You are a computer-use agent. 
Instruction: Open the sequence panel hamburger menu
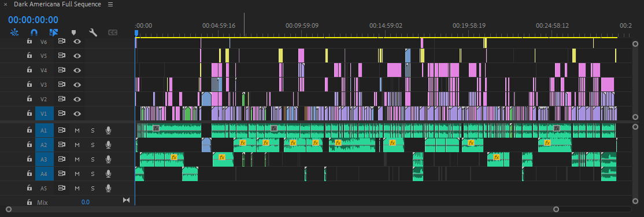(110, 5)
